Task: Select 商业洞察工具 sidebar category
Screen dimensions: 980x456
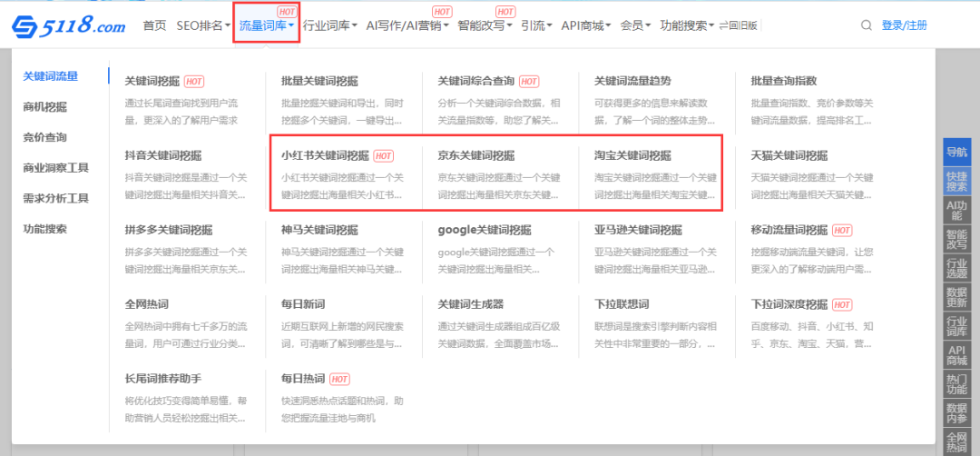Action: click(x=55, y=168)
